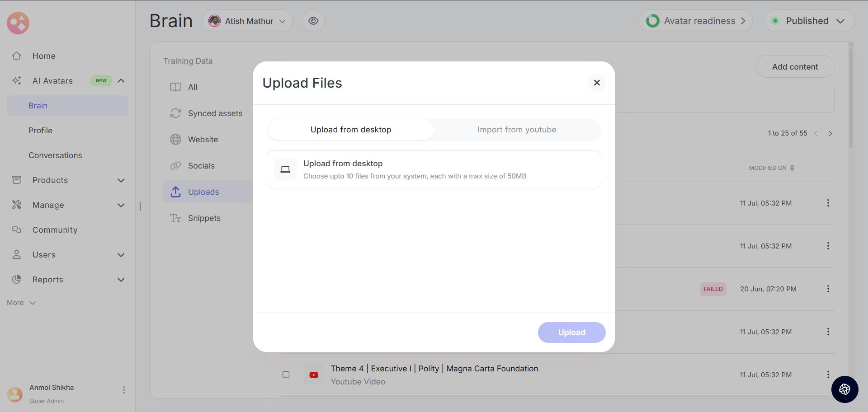
Task: Open the Published status dropdown
Action: [x=809, y=21]
